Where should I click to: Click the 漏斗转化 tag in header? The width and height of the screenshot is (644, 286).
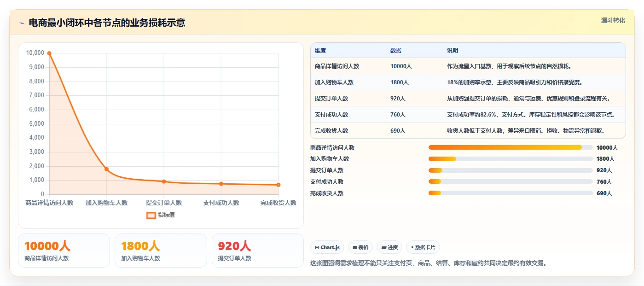click(613, 20)
